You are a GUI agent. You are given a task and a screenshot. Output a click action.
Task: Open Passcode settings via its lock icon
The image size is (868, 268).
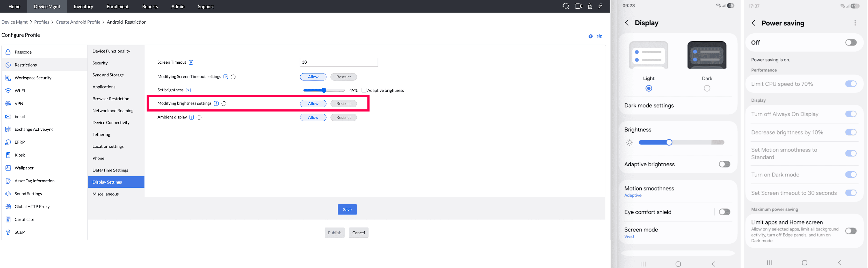click(8, 52)
